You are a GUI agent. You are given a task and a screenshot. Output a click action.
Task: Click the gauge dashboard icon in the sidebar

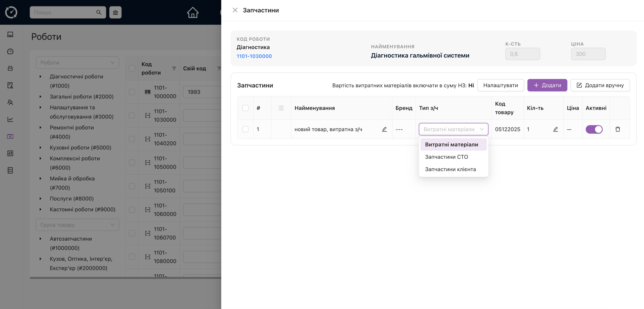10,51
